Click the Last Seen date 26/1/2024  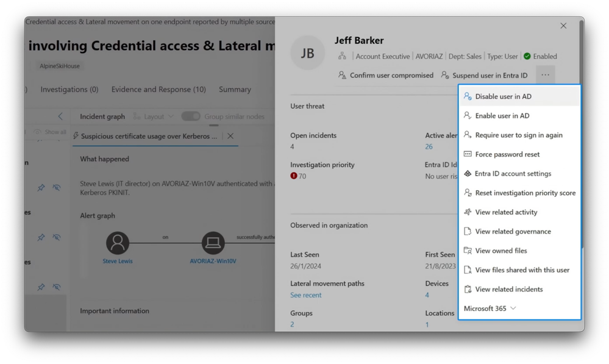click(305, 266)
